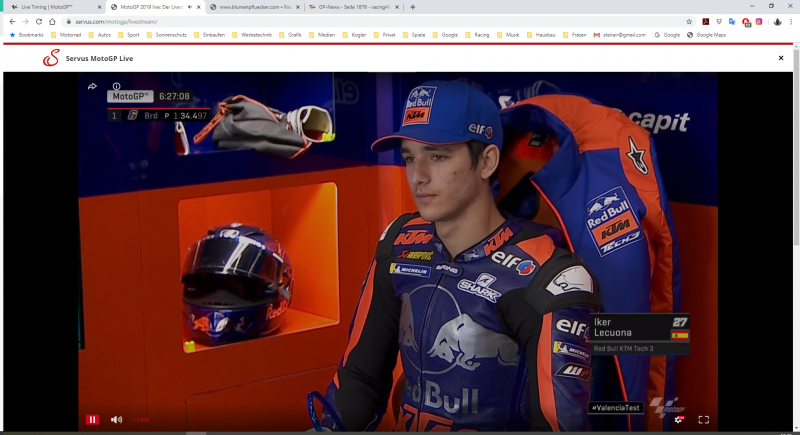Open Adobe Acrobat extension
This screenshot has height=435, width=800.
click(x=706, y=21)
